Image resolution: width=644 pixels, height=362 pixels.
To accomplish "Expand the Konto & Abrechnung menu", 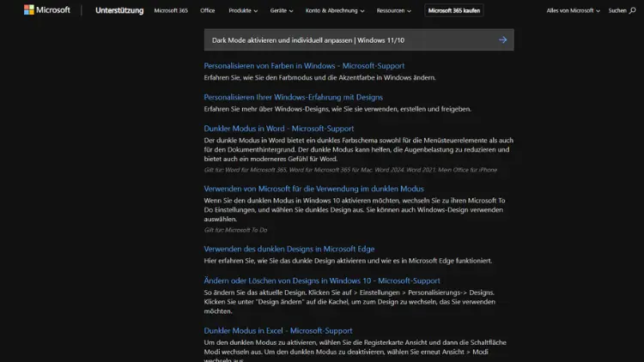I will pos(335,10).
